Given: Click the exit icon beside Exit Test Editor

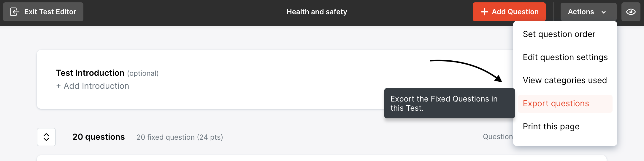Looking at the screenshot, I should tap(15, 12).
